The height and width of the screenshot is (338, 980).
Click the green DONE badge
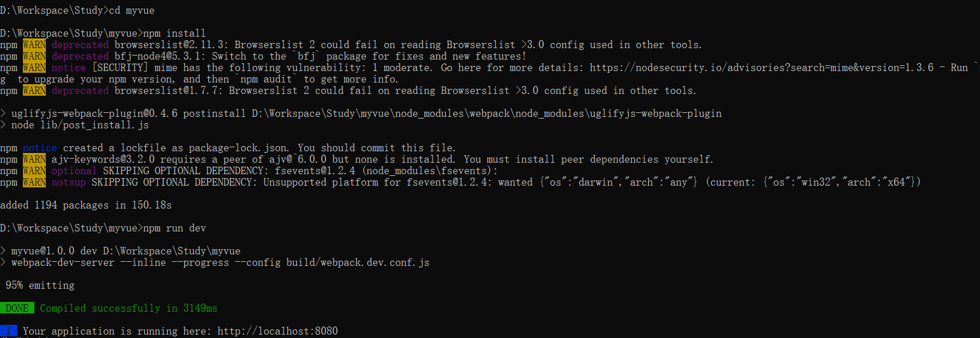[x=17, y=308]
